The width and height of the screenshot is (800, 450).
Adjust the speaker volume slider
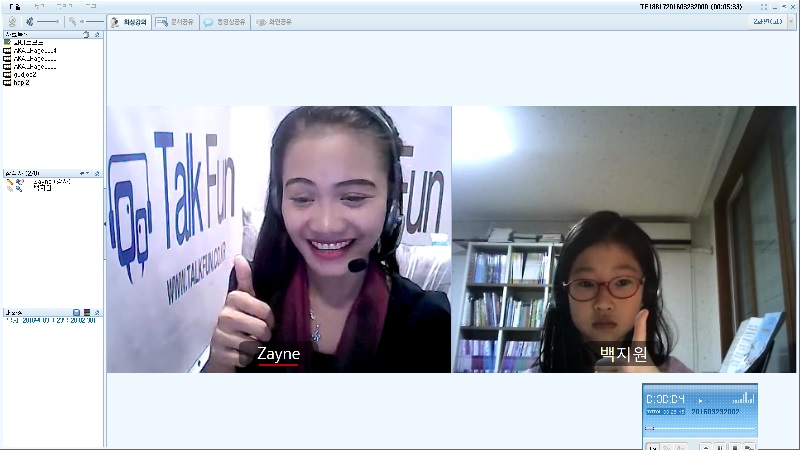pos(48,21)
